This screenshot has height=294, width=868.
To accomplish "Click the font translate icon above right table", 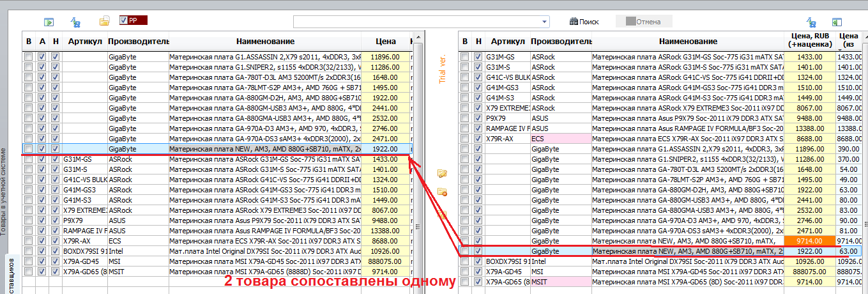I will pos(811,22).
